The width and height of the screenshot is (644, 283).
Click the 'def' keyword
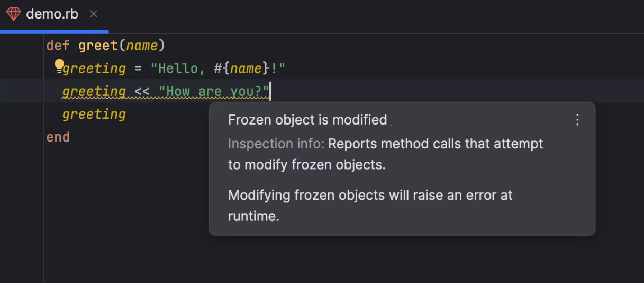58,46
